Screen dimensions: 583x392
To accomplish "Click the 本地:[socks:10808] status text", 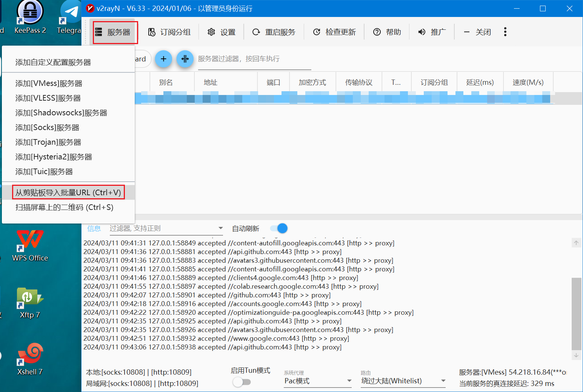I will [x=139, y=372].
